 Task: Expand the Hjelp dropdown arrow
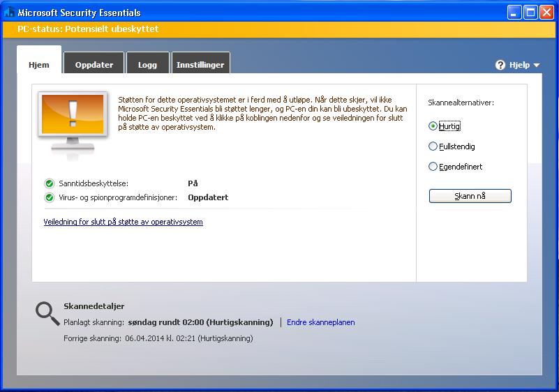pos(537,65)
